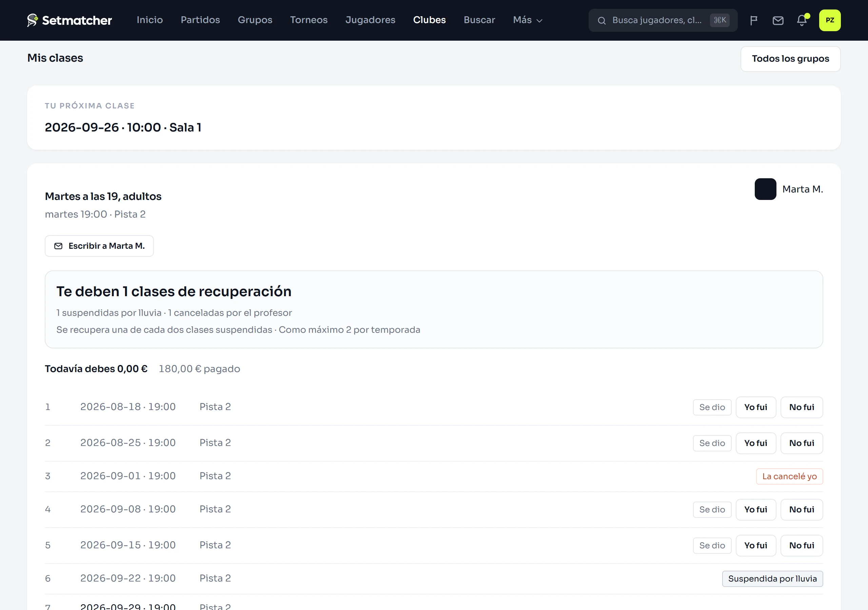Mark class 2 as No fui
The width and height of the screenshot is (868, 610).
click(802, 443)
